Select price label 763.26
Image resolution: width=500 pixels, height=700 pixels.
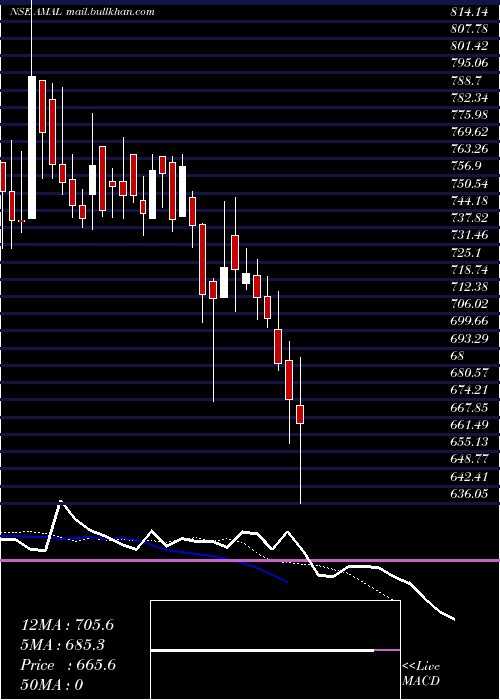[x=469, y=149]
